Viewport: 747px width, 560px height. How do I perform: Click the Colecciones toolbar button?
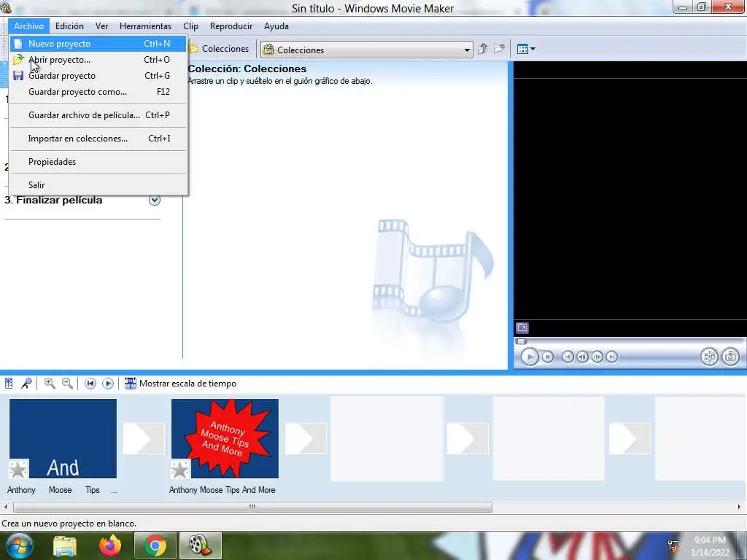(219, 49)
